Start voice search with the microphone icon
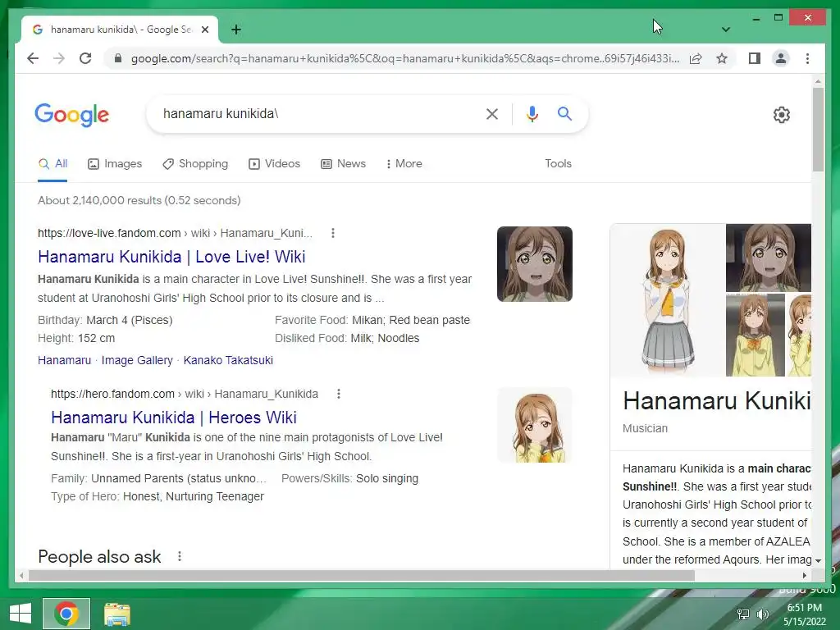840x630 pixels. pyautogui.click(x=532, y=113)
